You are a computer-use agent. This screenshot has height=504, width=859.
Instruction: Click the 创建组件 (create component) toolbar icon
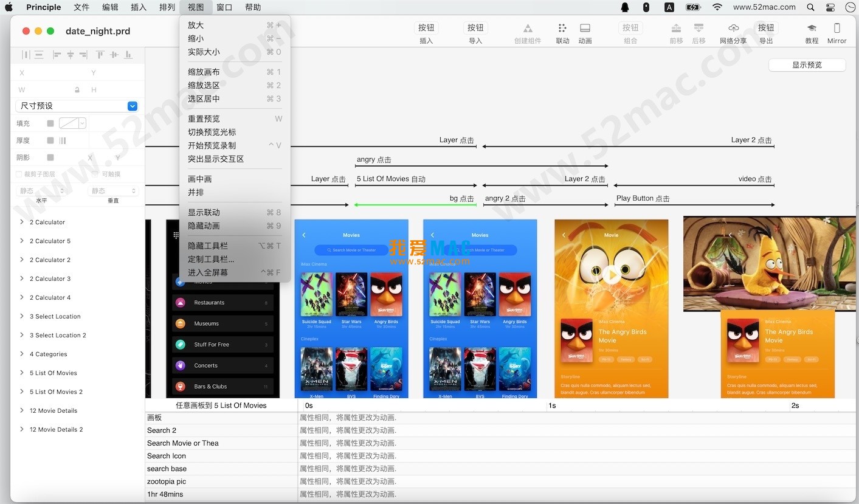528,29
